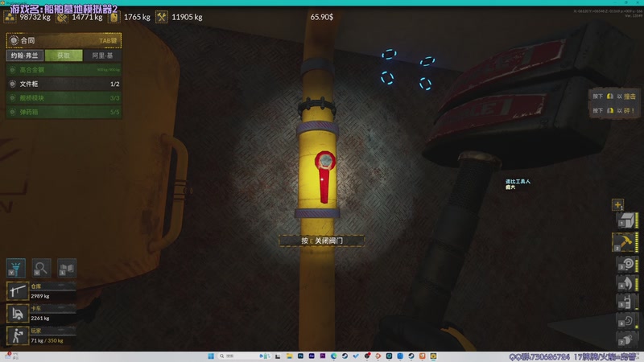Viewport: 644px width, 362px height.
Task: Click the warehouse crane icon
Action: [17, 291]
